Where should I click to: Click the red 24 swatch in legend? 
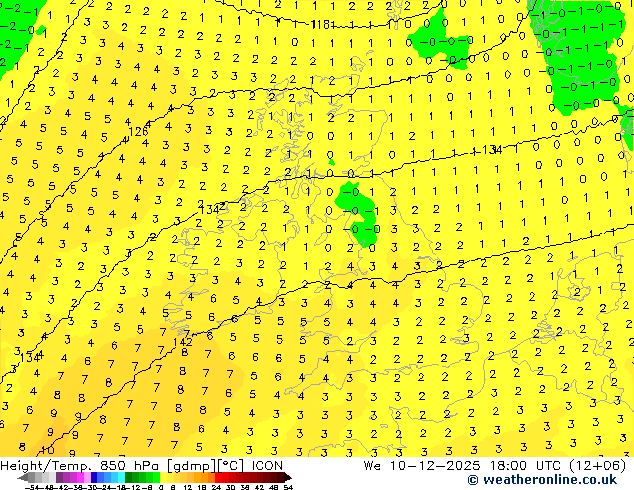(218, 477)
